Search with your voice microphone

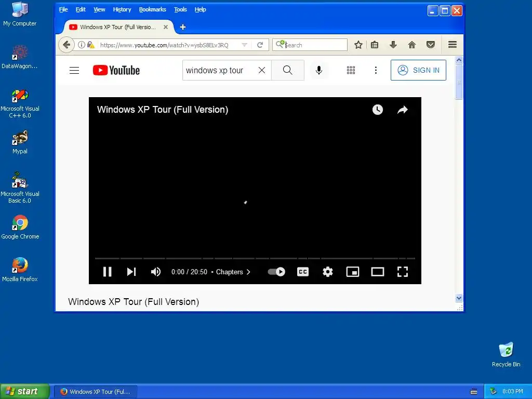click(319, 70)
